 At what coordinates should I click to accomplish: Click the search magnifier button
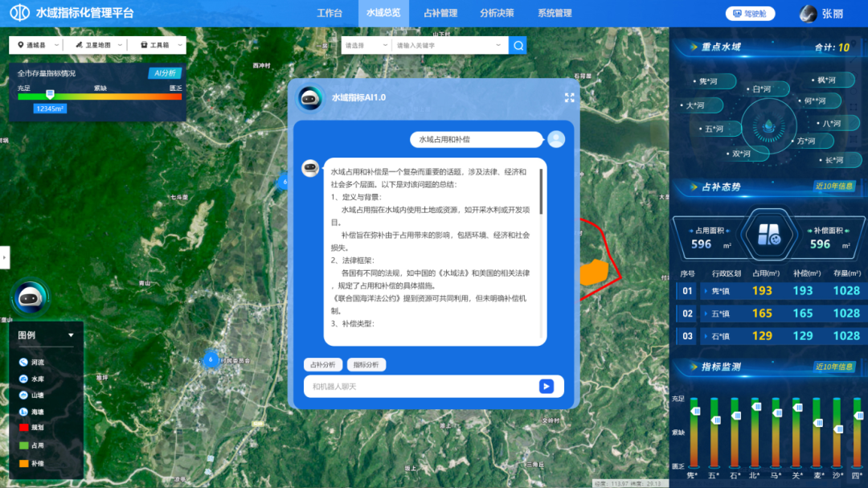[x=518, y=46]
